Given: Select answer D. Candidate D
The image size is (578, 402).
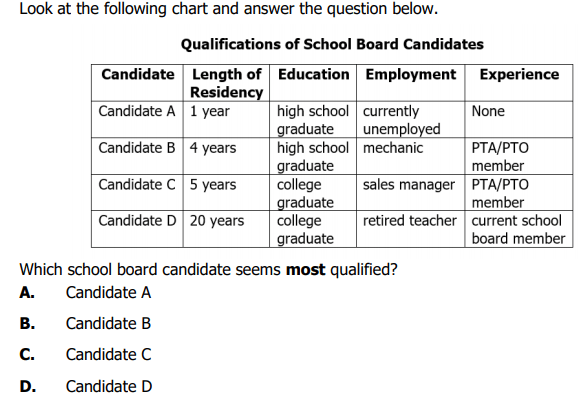Looking at the screenshot, I should (86, 386).
